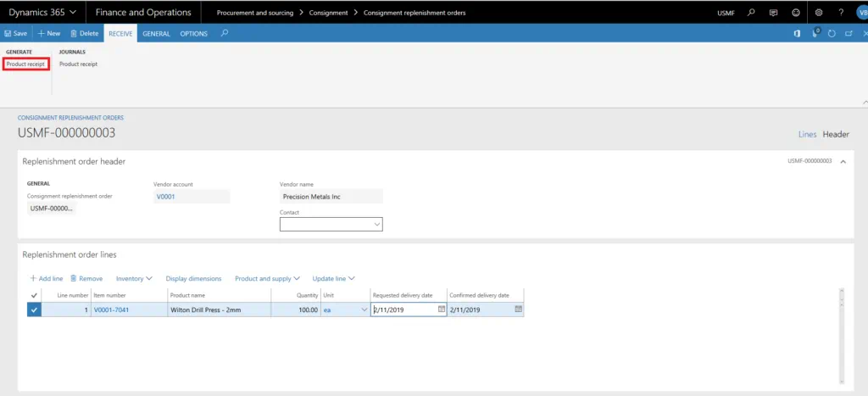This screenshot has height=396, width=868.
Task: Open the settings gear icon
Action: [x=819, y=12]
